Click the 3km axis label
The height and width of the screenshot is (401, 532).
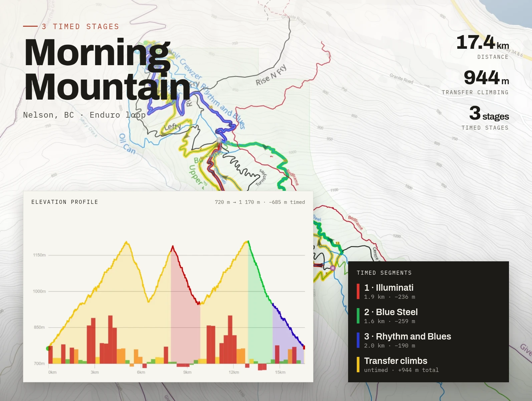click(95, 372)
